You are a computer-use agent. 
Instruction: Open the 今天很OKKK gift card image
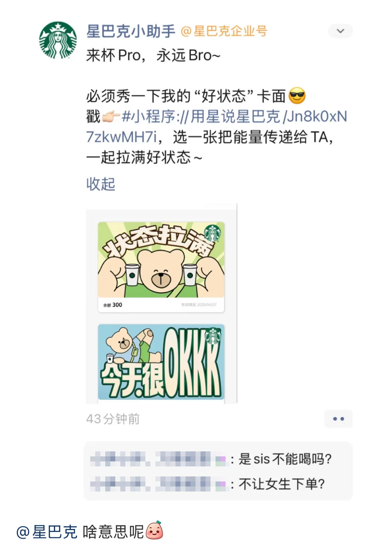tap(161, 362)
